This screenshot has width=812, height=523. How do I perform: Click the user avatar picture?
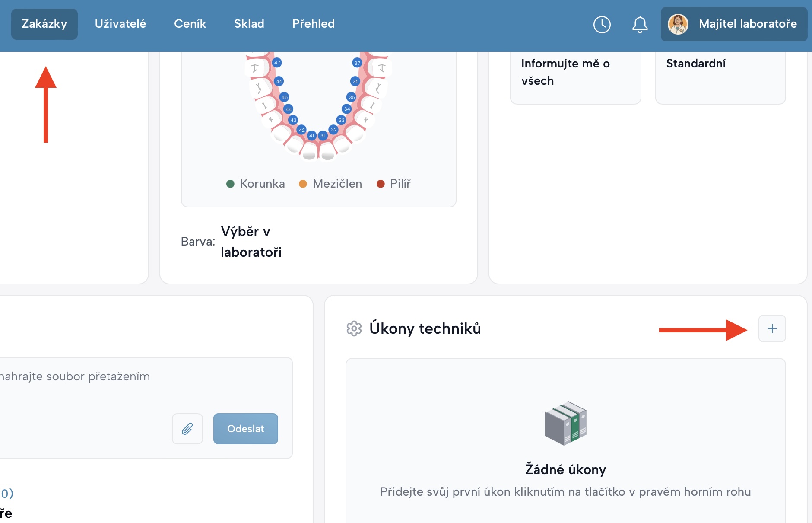[x=678, y=24]
